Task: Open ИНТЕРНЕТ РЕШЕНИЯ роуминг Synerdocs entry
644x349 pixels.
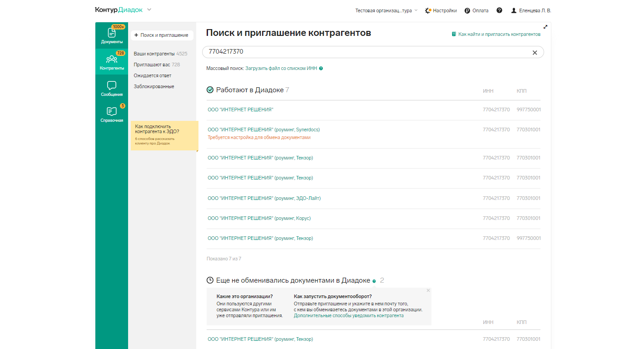Action: click(263, 130)
